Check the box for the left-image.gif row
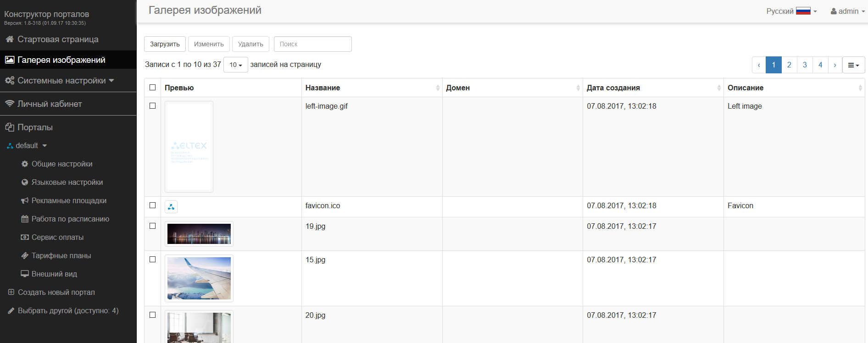Viewport: 868px width, 343px height. pos(153,106)
